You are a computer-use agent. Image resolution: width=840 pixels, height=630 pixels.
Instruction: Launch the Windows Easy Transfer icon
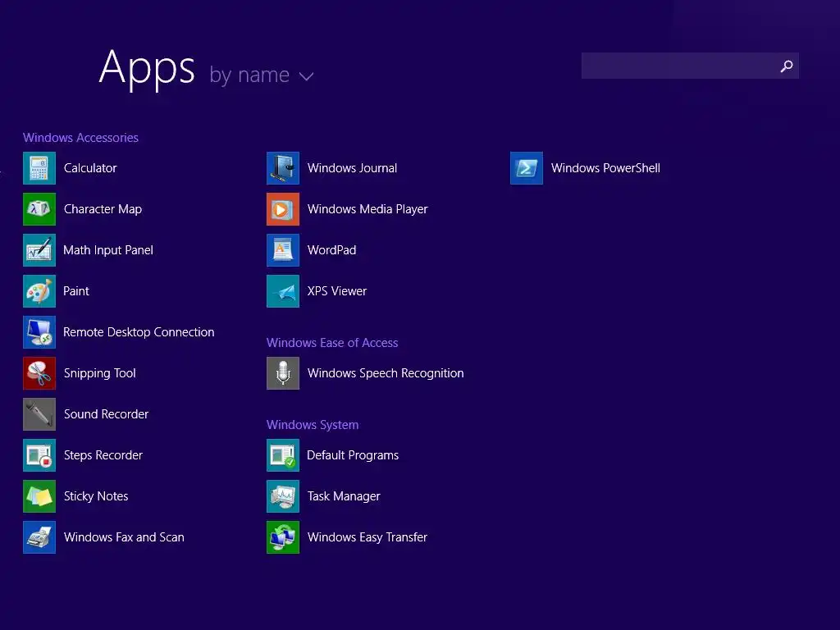tap(283, 537)
